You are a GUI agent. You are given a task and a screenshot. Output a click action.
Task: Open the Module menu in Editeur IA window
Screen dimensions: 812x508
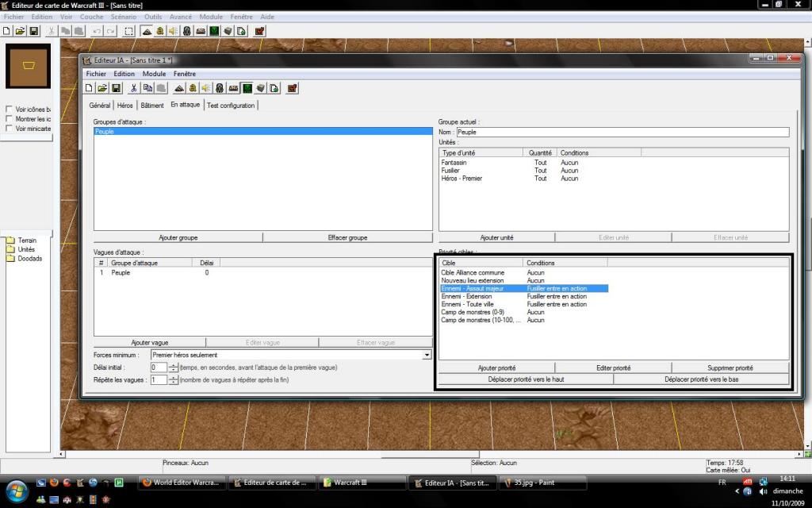155,74
